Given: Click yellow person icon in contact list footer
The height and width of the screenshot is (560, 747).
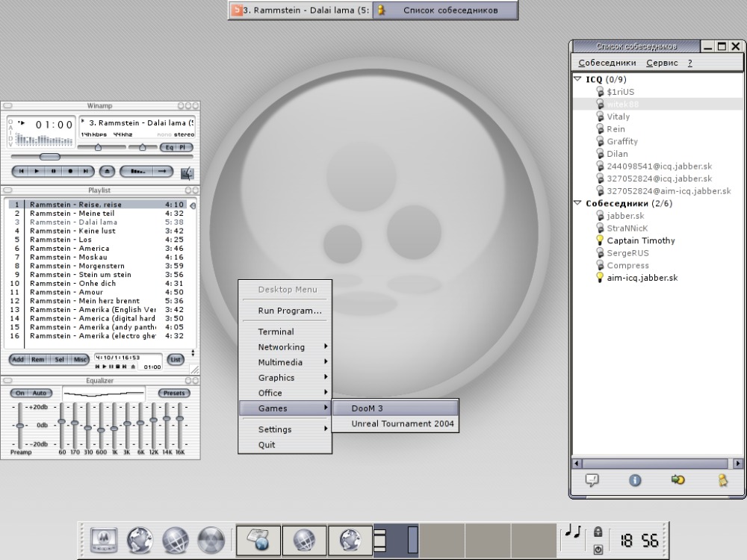Looking at the screenshot, I should [723, 480].
